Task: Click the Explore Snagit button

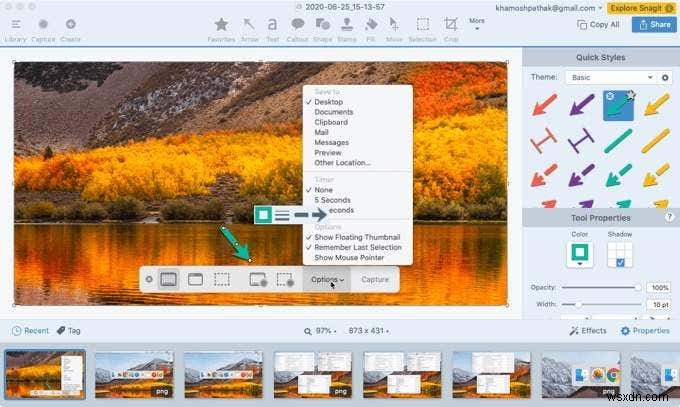Action: 641,8
